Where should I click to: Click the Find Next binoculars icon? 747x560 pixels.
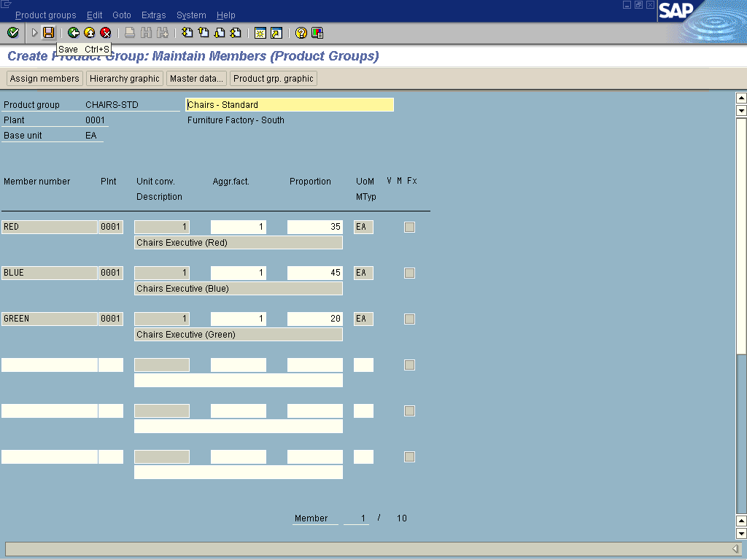(163, 32)
